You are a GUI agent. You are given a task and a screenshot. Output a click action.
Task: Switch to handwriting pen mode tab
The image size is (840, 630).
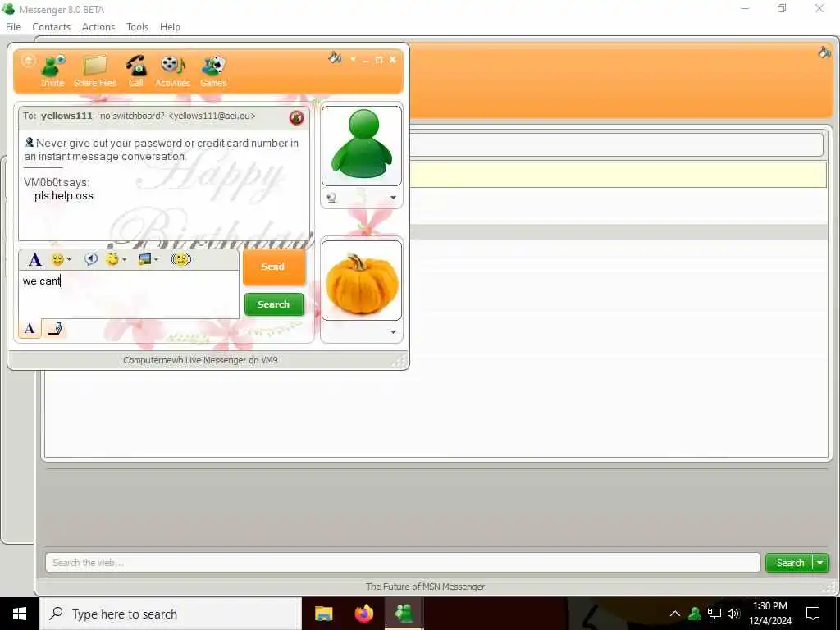click(x=55, y=328)
